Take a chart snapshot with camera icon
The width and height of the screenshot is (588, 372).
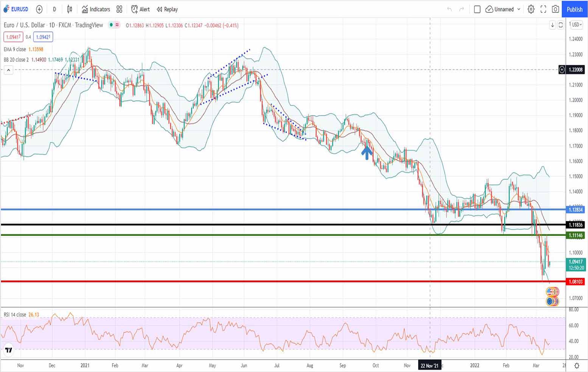point(555,9)
